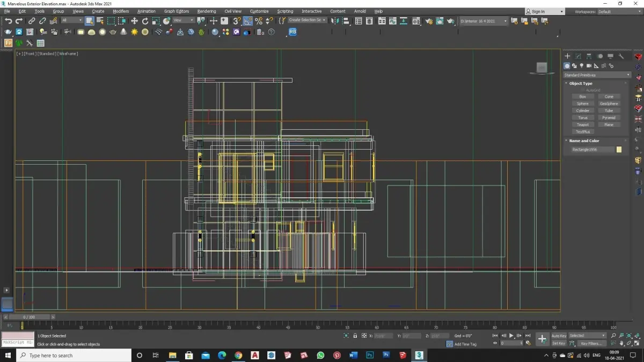Viewport: 644px width, 362px height.
Task: Open the Create Selection Set dropdown
Action: pos(307,20)
